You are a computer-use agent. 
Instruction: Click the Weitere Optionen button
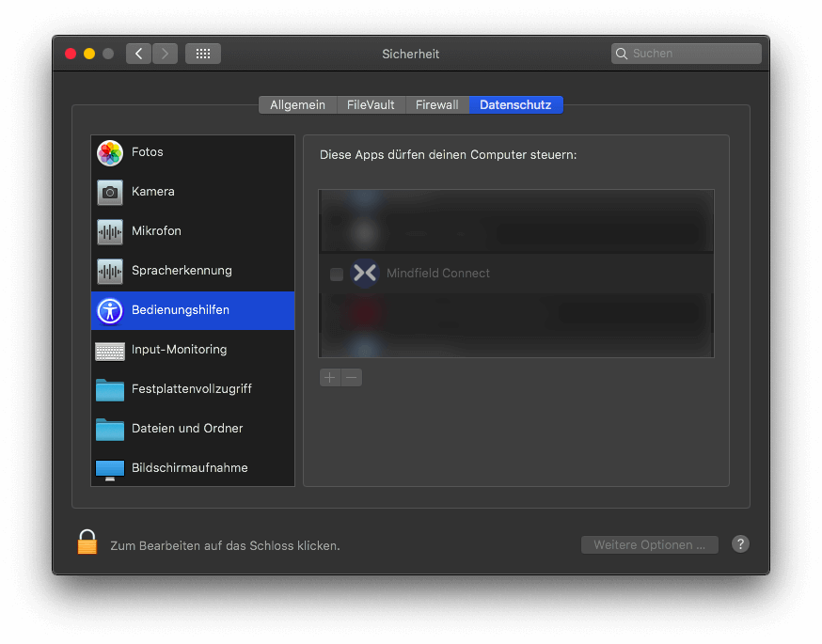point(649,545)
